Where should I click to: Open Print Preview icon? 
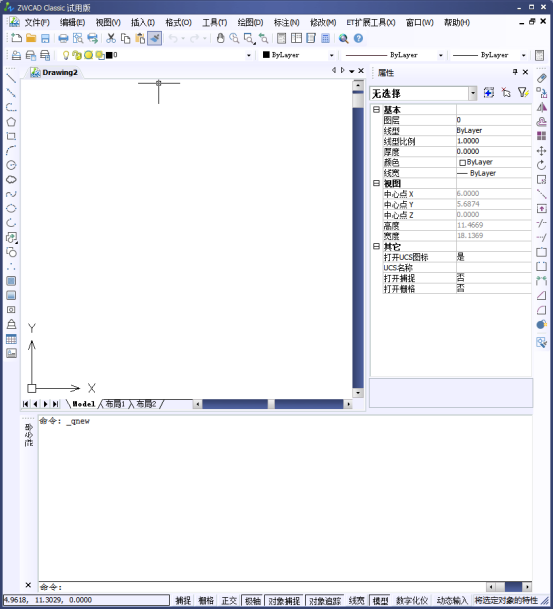(x=78, y=38)
